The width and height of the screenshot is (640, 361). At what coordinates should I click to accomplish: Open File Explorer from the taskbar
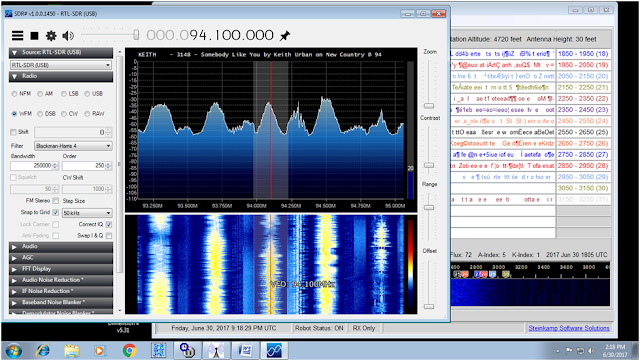pyautogui.click(x=72, y=351)
